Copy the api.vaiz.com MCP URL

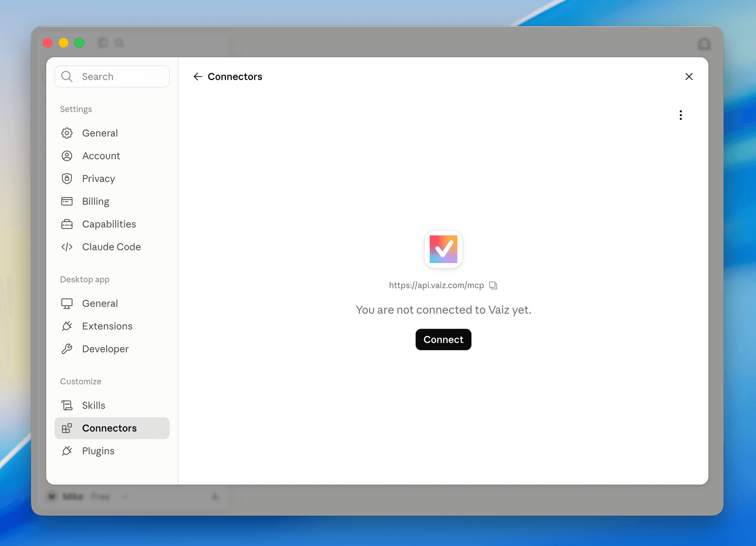click(493, 285)
